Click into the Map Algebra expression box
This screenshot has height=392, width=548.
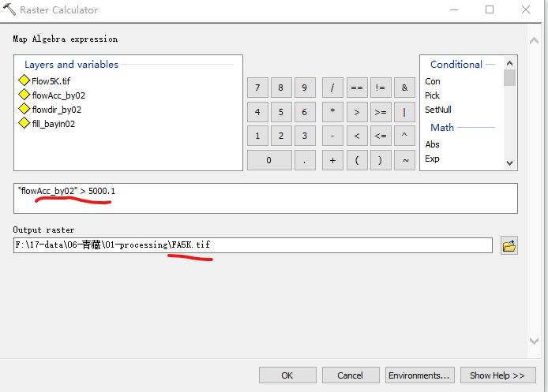point(265,198)
